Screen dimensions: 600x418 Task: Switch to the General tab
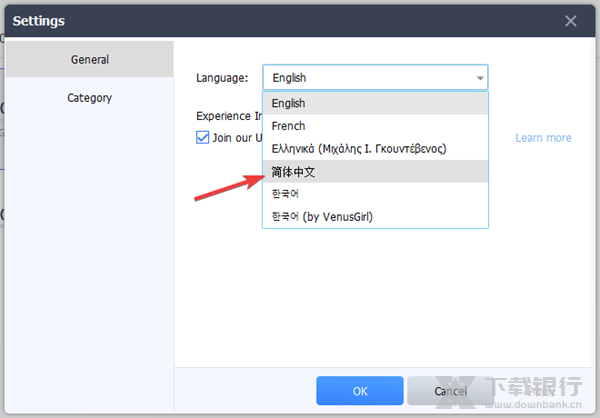pos(90,59)
